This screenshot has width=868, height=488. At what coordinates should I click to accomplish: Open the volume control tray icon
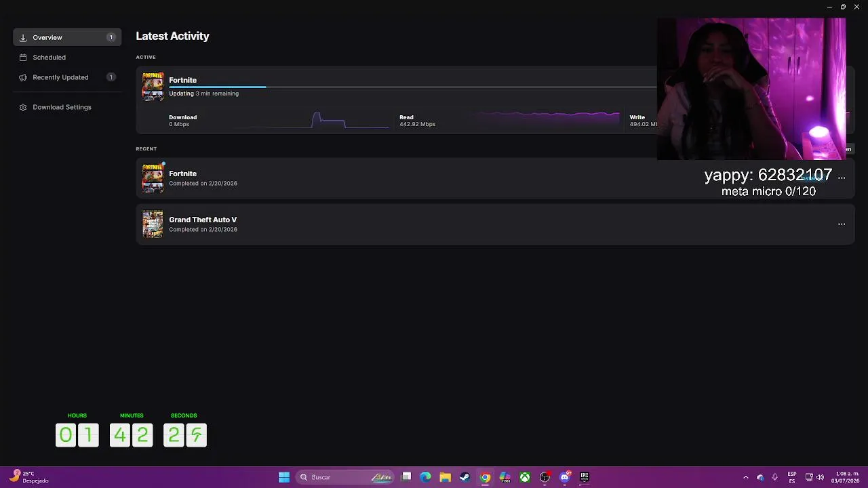pos(820,477)
